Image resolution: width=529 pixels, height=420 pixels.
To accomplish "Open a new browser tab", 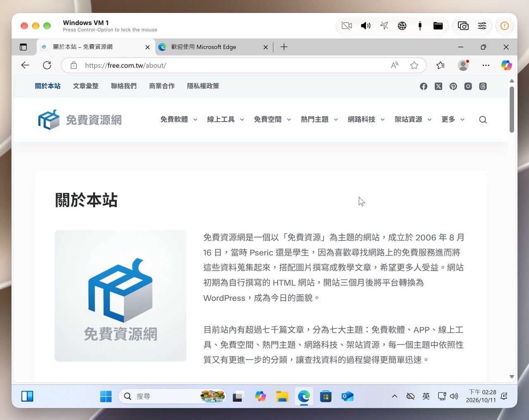I will coord(284,47).
